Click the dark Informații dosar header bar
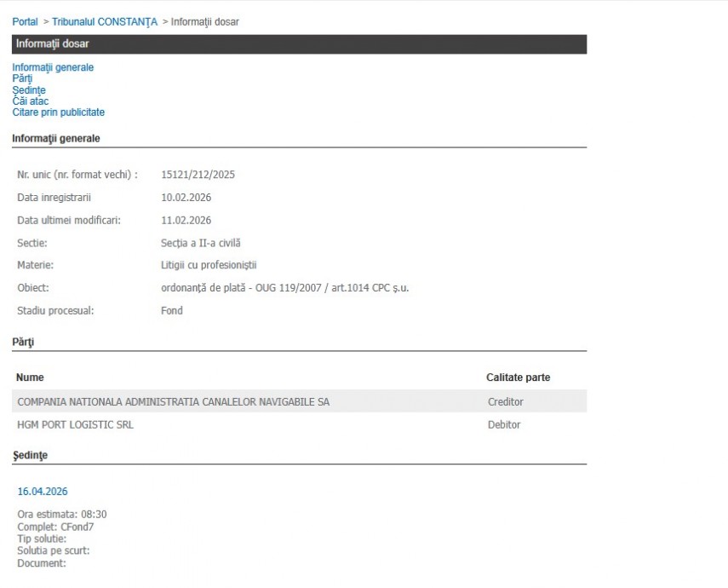This screenshot has height=588, width=728. [x=299, y=43]
